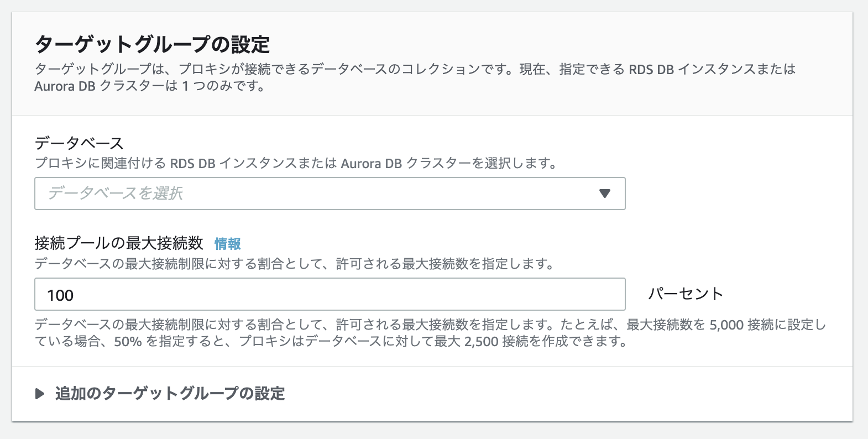Click the target group description paragraph

tap(415, 77)
